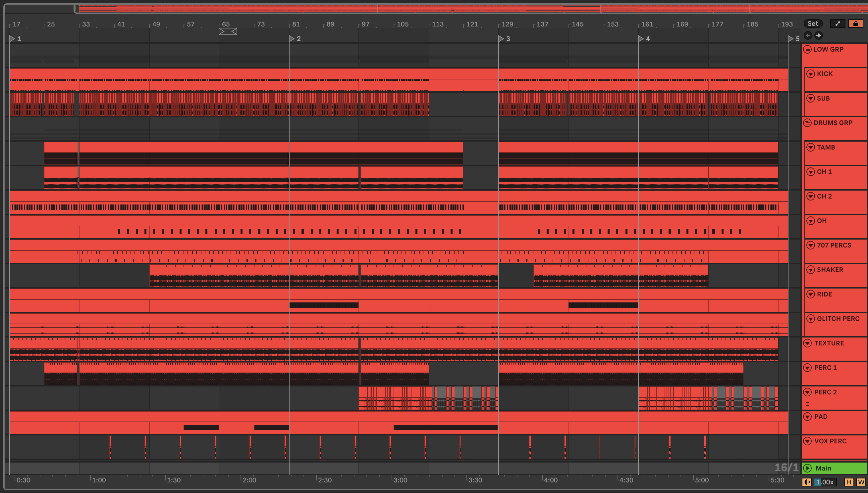Unfold the VOX PERC track arrow

pos(807,441)
